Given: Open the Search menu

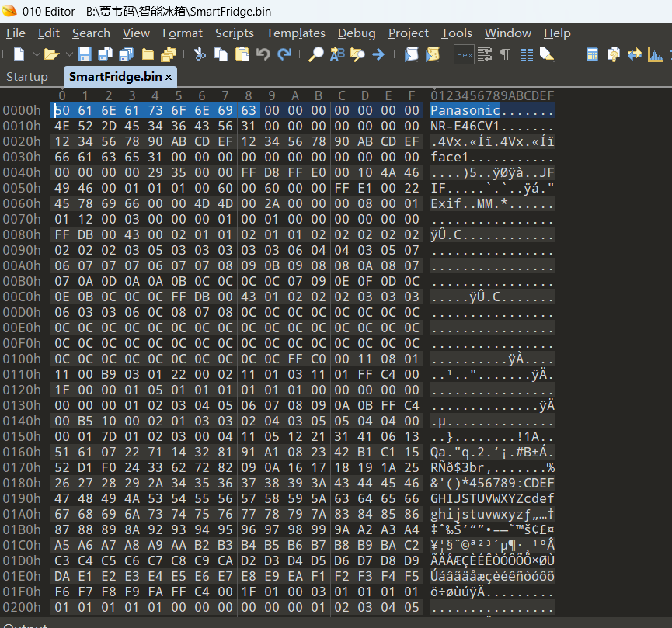Looking at the screenshot, I should click(91, 33).
